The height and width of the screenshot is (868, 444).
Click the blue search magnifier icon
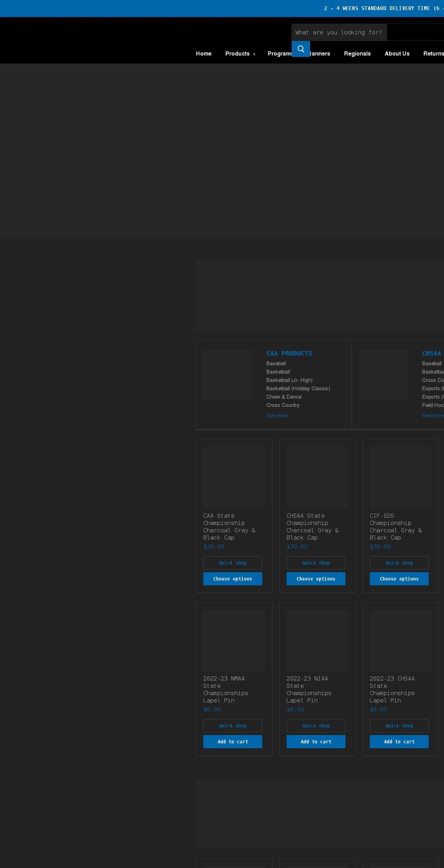[x=301, y=49]
